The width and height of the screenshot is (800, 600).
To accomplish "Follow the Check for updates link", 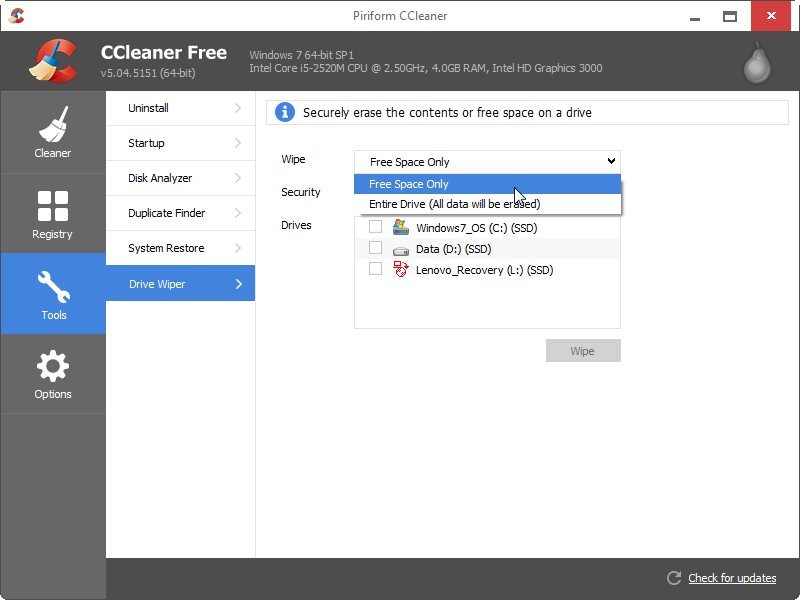I will (732, 578).
